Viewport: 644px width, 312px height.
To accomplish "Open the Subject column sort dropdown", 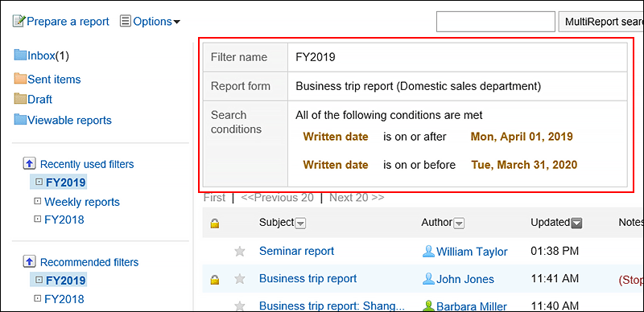I will point(300,224).
